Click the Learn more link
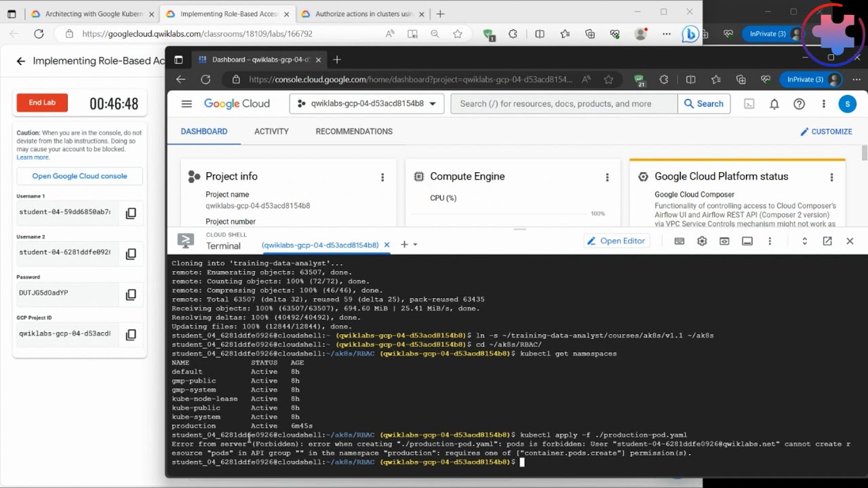Image resolution: width=868 pixels, height=488 pixels. point(33,157)
